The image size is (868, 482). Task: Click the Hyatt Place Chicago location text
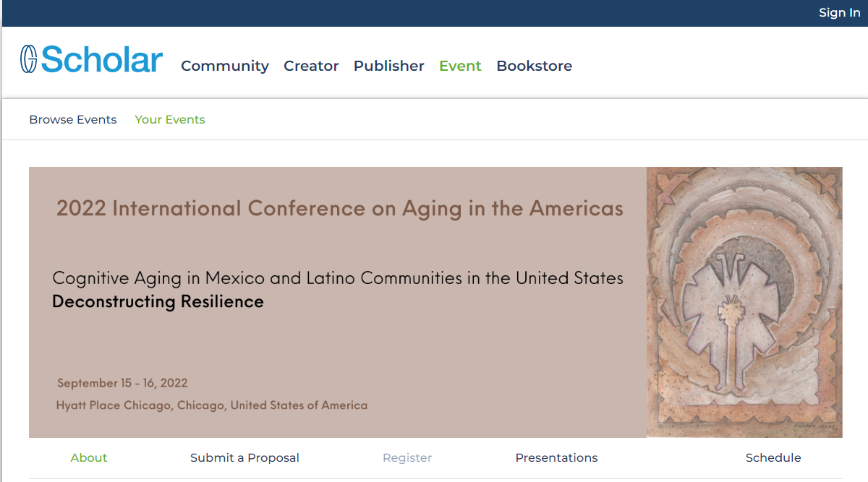[211, 405]
